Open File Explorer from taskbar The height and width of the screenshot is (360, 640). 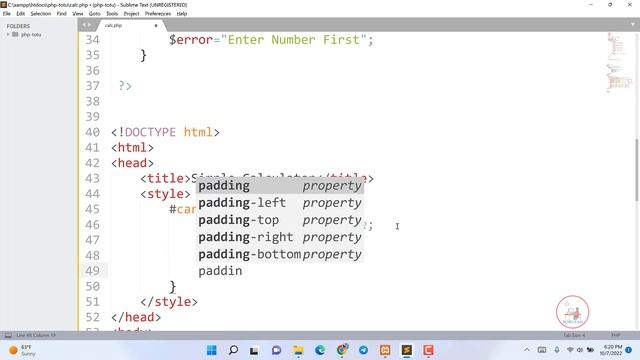tap(298, 350)
